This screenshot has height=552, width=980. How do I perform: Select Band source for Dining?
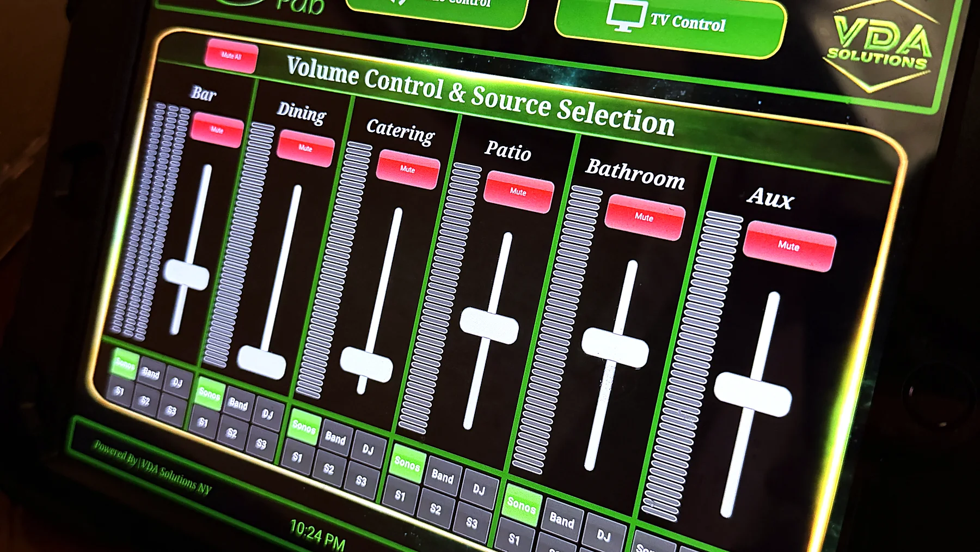tap(238, 404)
